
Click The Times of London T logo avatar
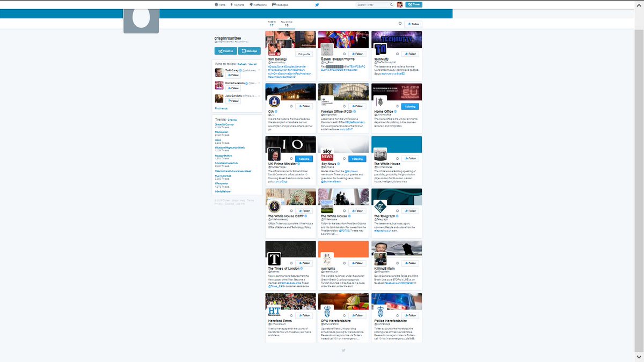(x=274, y=259)
